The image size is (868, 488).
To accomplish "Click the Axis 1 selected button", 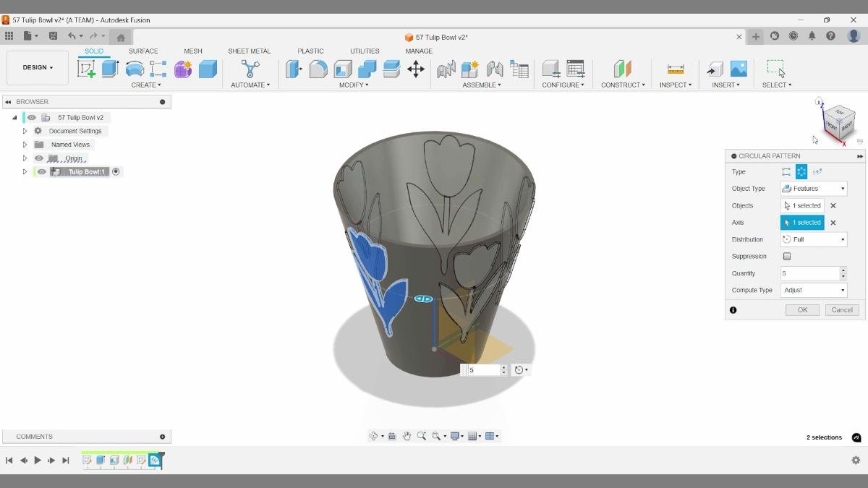I will click(x=802, y=223).
